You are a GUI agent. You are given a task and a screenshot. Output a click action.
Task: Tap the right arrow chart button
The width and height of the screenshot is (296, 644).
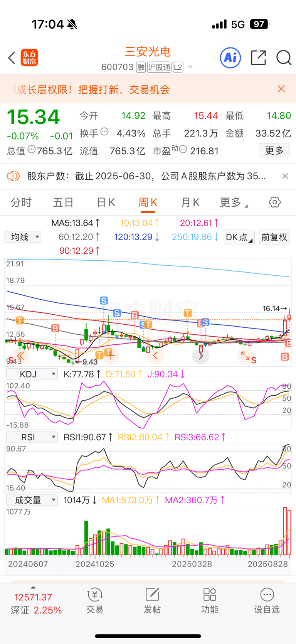click(x=201, y=356)
